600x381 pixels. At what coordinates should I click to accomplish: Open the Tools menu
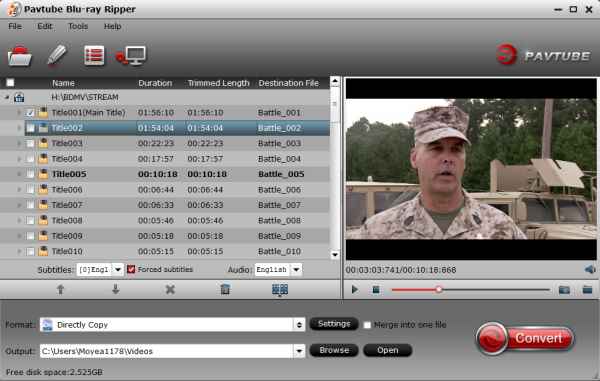point(78,26)
